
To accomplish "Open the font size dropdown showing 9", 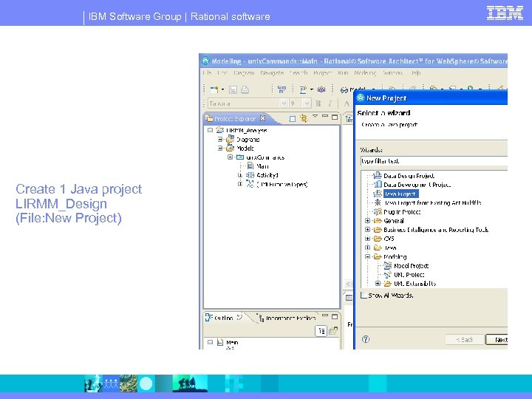I will (307, 103).
